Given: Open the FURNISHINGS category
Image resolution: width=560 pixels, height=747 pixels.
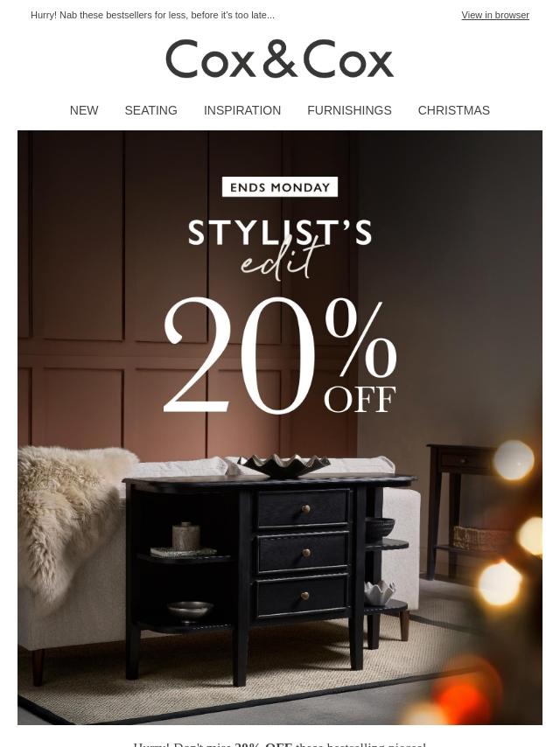Looking at the screenshot, I should [x=349, y=110].
